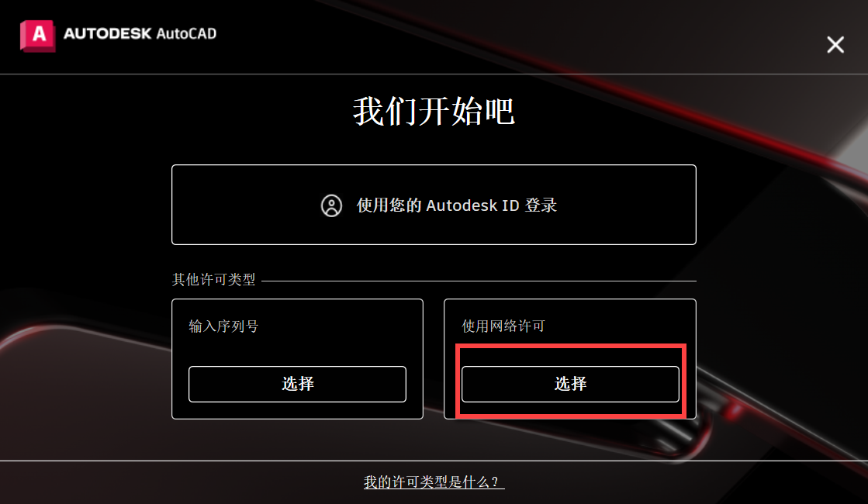Click the blank left side of the sign-in box

(x=244, y=205)
